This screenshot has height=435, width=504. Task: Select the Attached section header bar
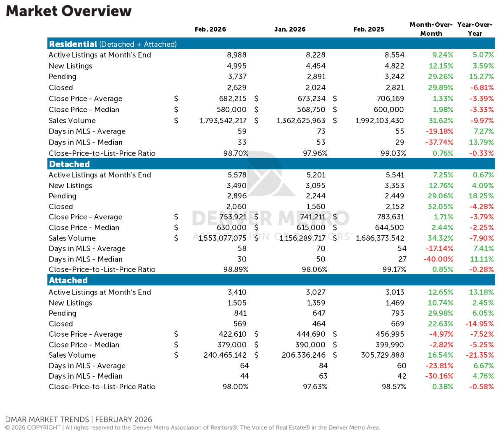(x=270, y=280)
